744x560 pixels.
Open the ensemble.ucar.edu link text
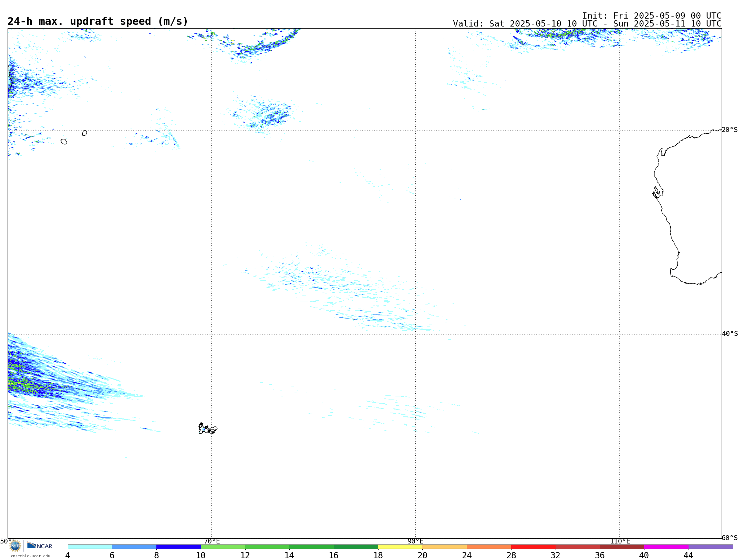point(31,556)
